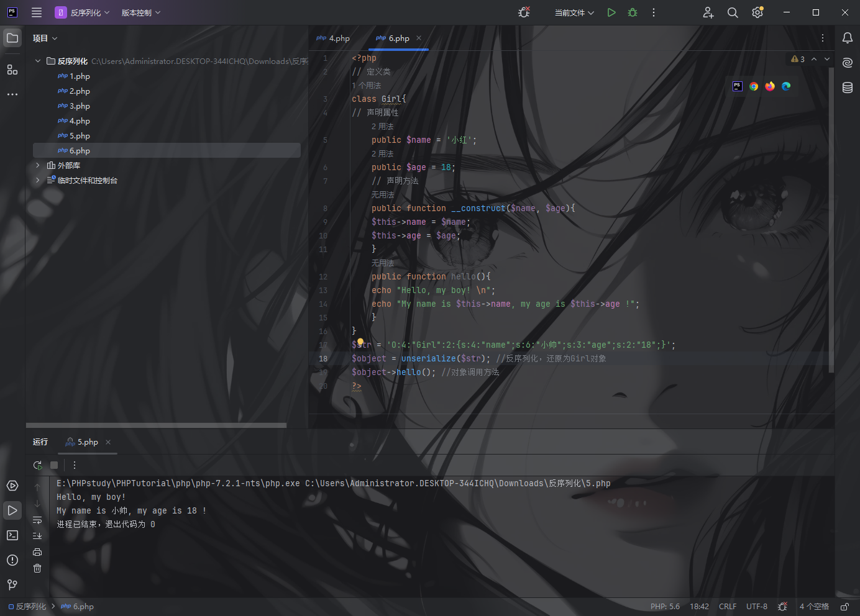Open the main hamburger menu
This screenshot has height=616, width=860.
(37, 12)
